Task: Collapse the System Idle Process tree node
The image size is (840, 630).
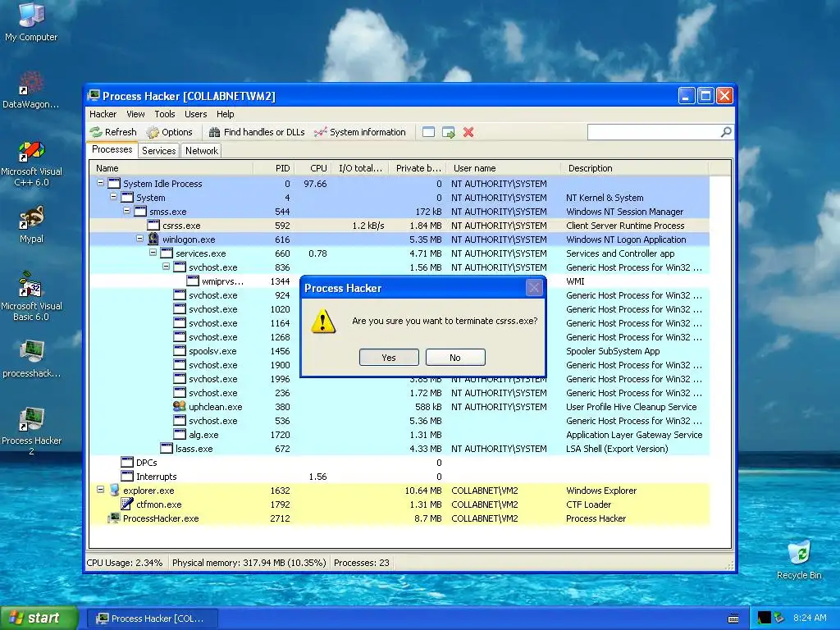Action: (100, 183)
